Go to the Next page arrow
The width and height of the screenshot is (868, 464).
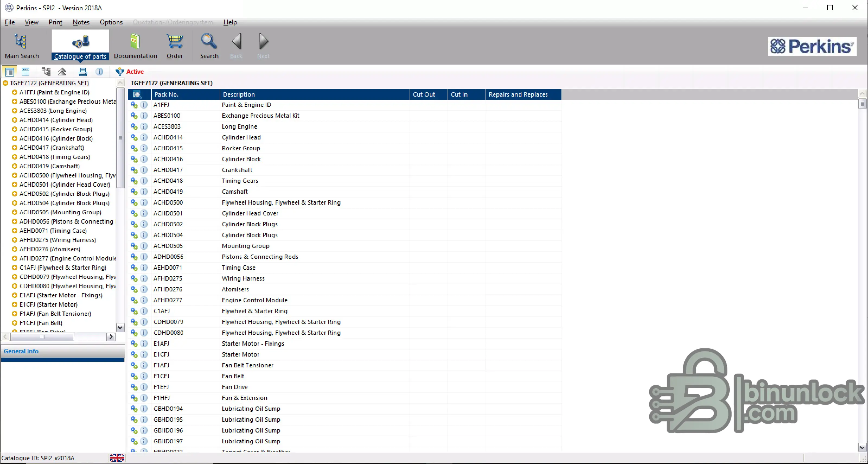click(x=263, y=46)
